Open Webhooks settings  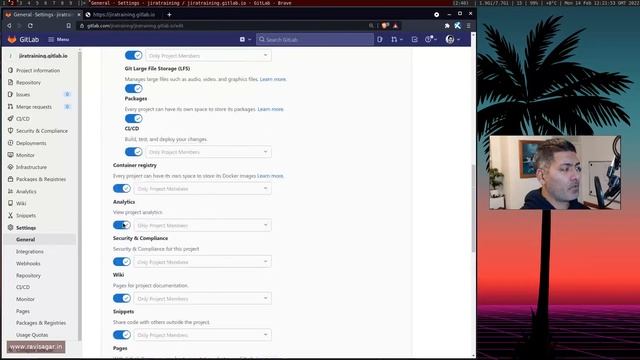(x=28, y=264)
